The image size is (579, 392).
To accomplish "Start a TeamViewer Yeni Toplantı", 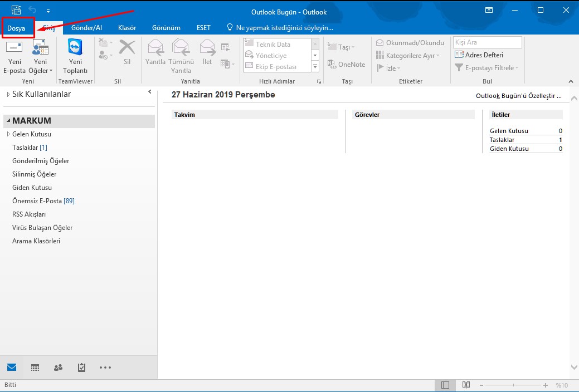I will (x=75, y=56).
